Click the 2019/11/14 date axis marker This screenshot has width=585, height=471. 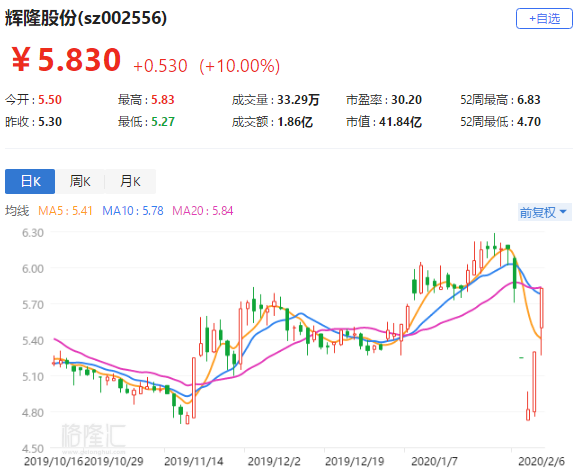click(x=194, y=461)
